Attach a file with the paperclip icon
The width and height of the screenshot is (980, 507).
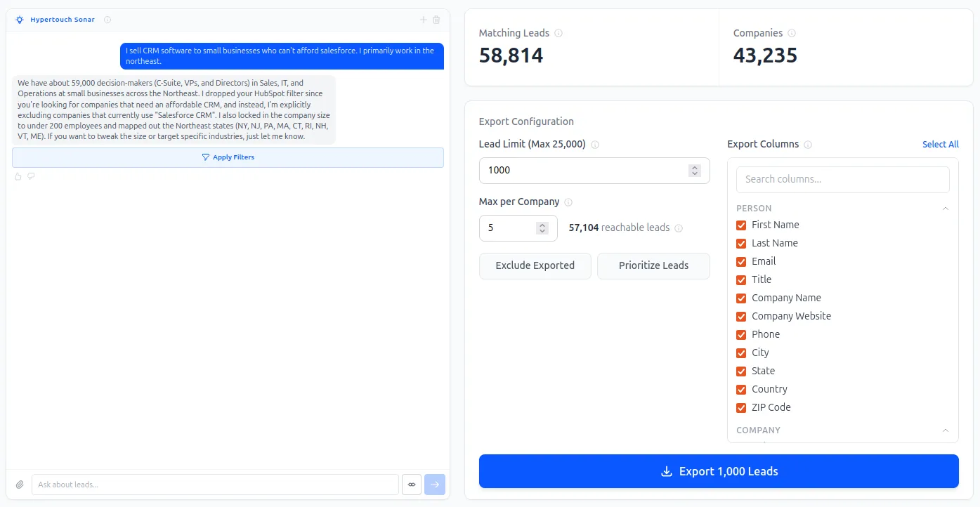click(20, 485)
